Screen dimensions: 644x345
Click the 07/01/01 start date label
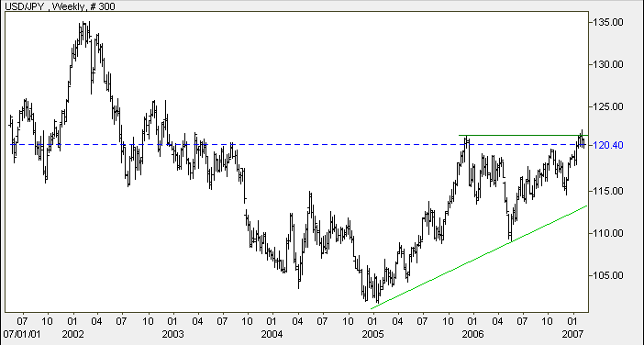tap(22, 334)
